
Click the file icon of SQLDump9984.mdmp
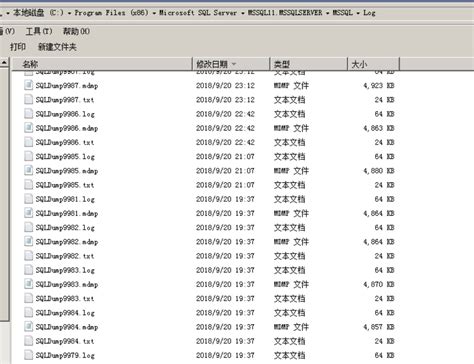[x=29, y=327]
